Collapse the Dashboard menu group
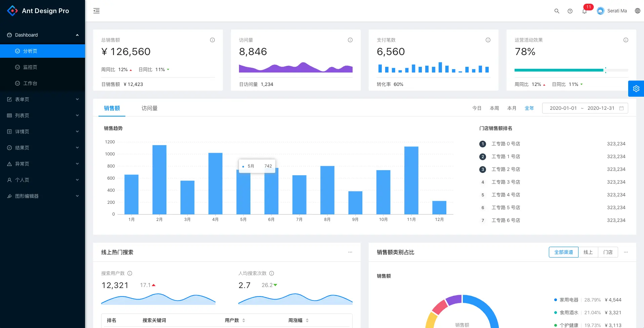This screenshot has height=328, width=644. coord(42,35)
